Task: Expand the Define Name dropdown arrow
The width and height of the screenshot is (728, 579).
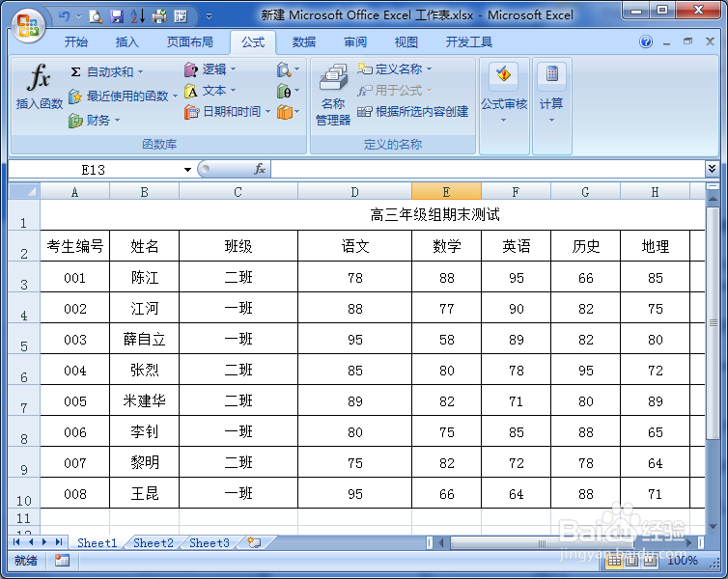Action: pyautogui.click(x=429, y=69)
